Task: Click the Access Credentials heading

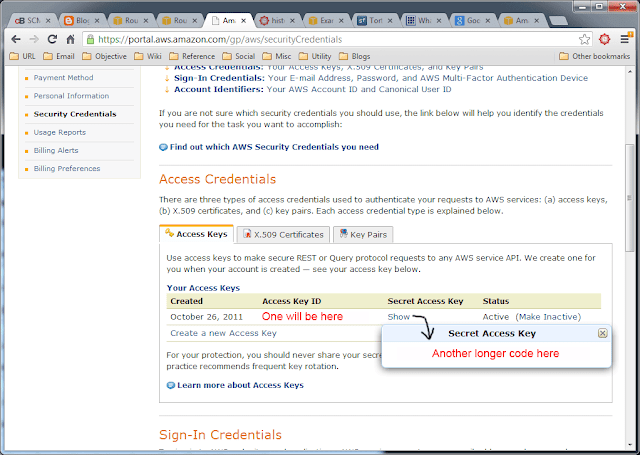Action: tap(218, 179)
